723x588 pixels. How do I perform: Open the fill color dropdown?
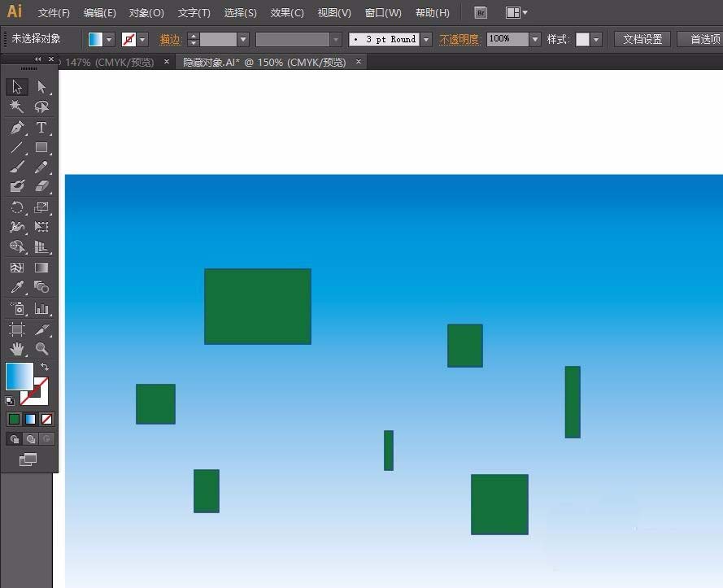tap(109, 40)
